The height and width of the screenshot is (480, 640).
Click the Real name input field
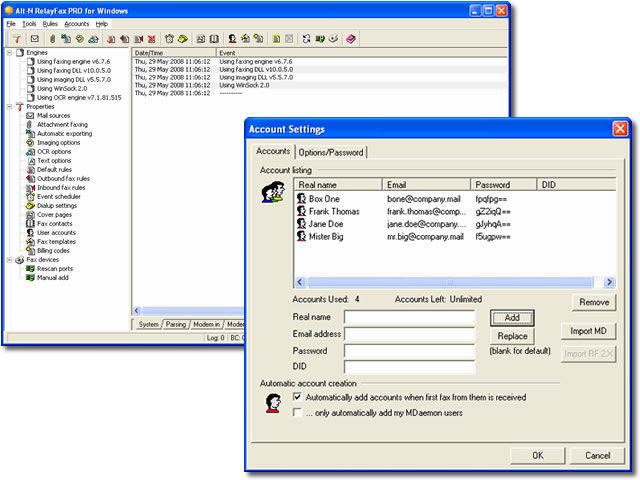409,317
